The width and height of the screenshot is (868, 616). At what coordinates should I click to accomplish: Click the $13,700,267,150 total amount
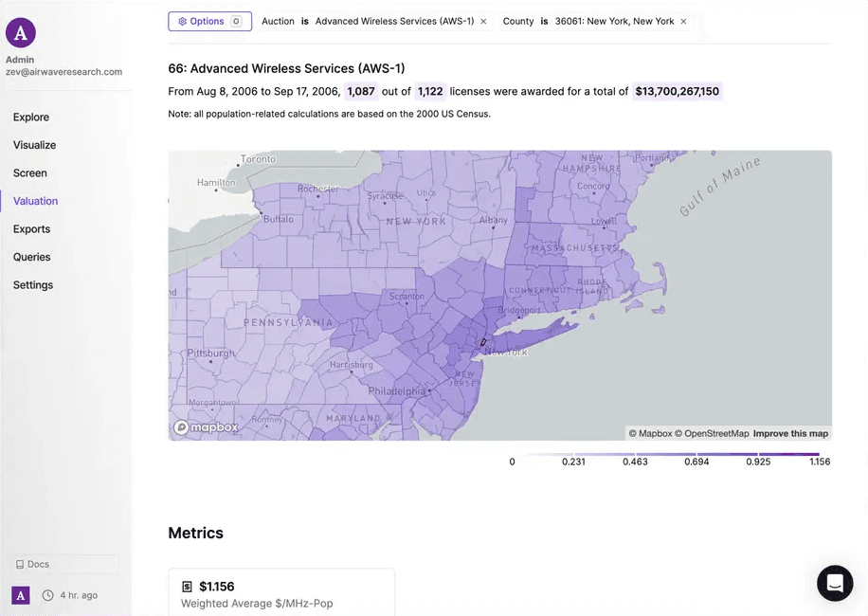point(677,91)
